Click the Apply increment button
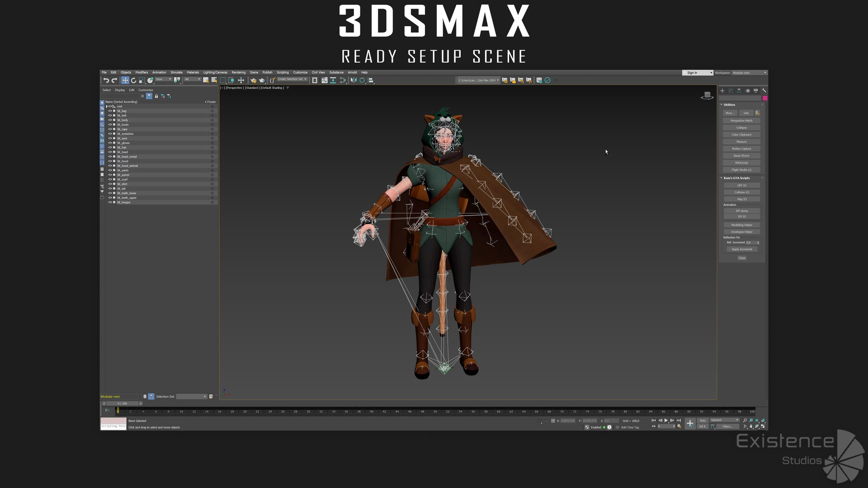The height and width of the screenshot is (488, 868). click(x=742, y=249)
